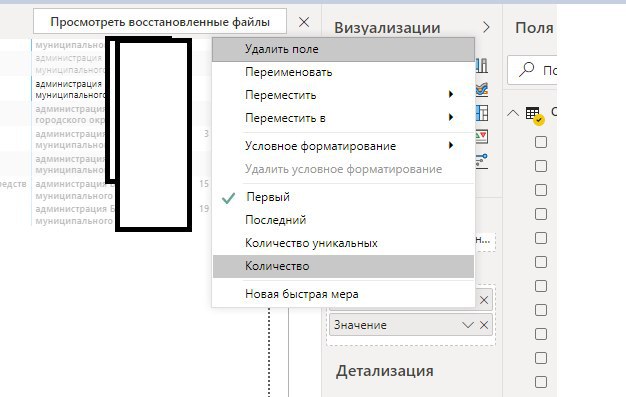
Task: Pick the checked Первый aggregation option
Action: [x=343, y=197]
